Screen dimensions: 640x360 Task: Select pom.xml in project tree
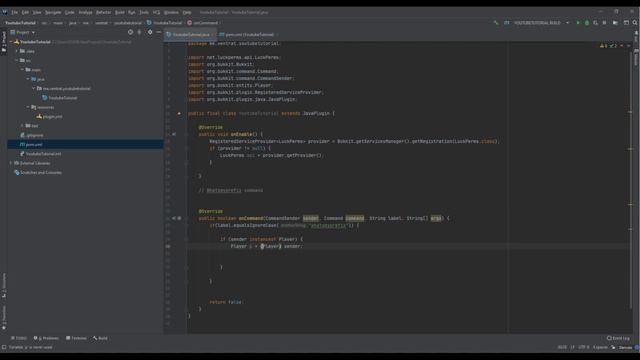pos(31,144)
